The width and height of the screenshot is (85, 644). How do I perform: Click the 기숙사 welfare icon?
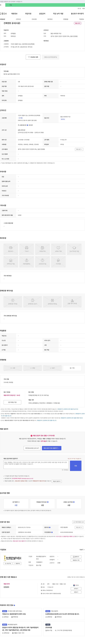(x=26, y=249)
